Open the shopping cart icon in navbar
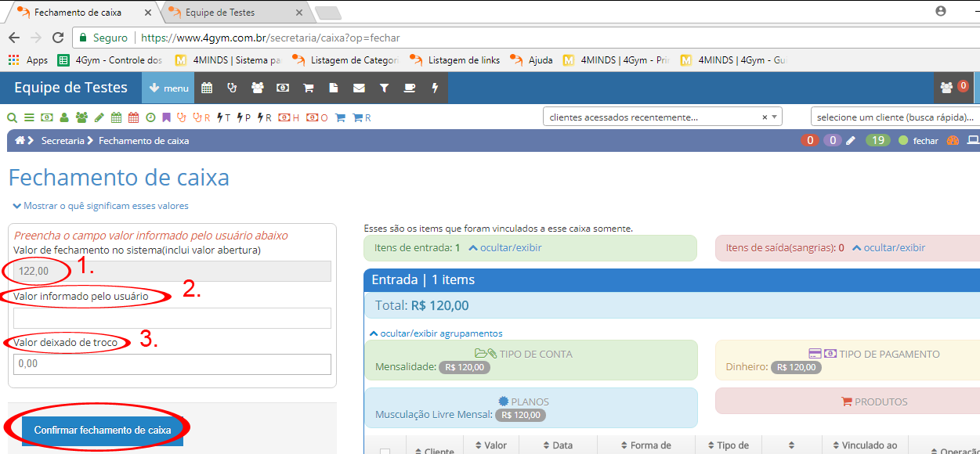 coord(308,88)
